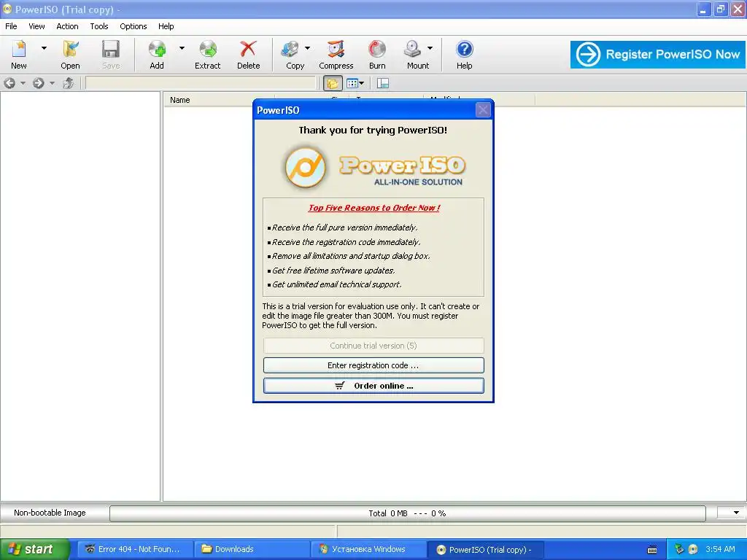Click the Register PowerISO Now banner

tap(658, 54)
